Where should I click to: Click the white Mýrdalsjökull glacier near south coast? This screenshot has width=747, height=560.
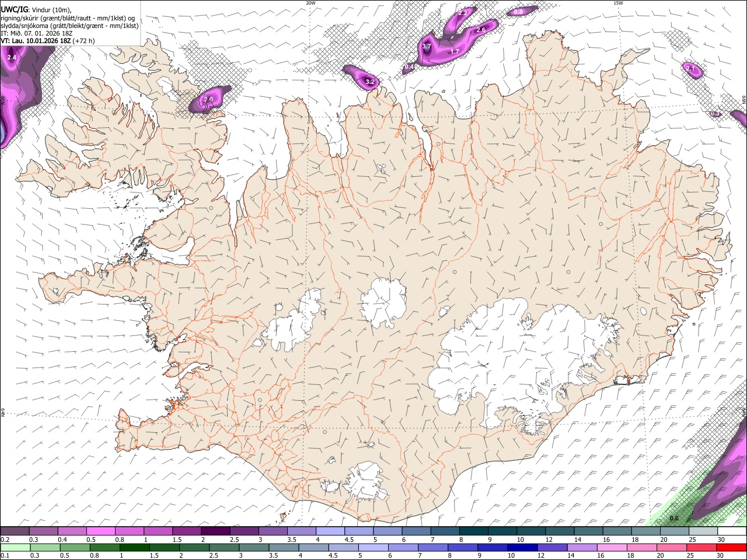pos(365,480)
